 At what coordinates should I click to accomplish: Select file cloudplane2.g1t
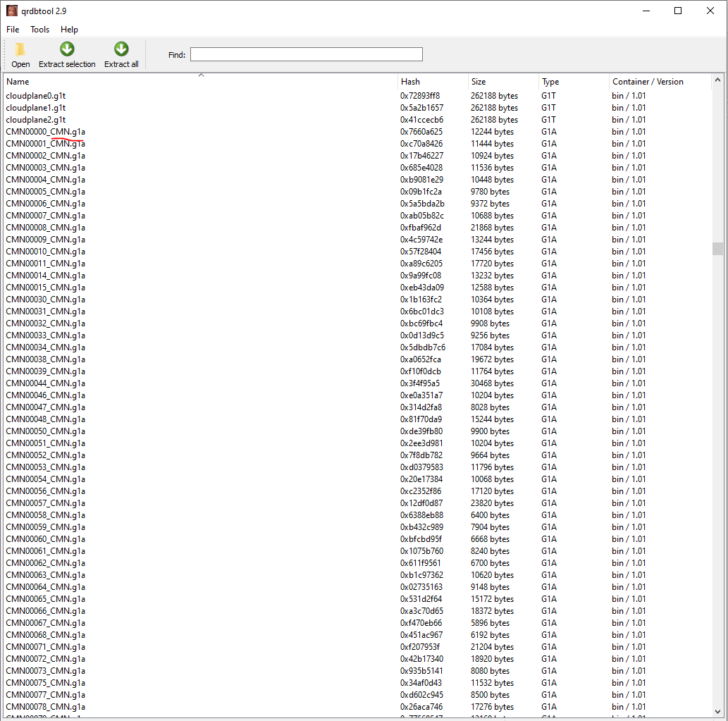pos(36,120)
